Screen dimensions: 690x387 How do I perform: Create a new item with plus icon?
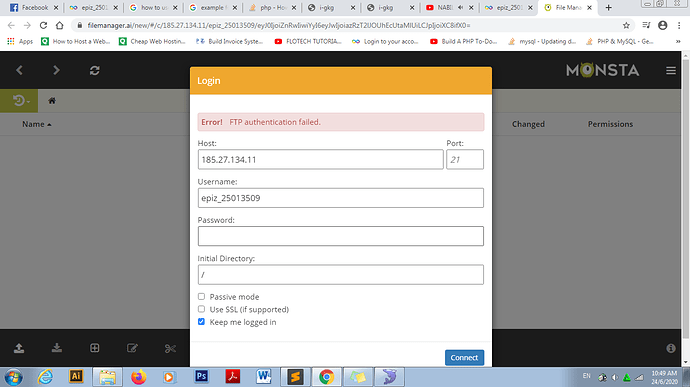pyautogui.click(x=95, y=348)
